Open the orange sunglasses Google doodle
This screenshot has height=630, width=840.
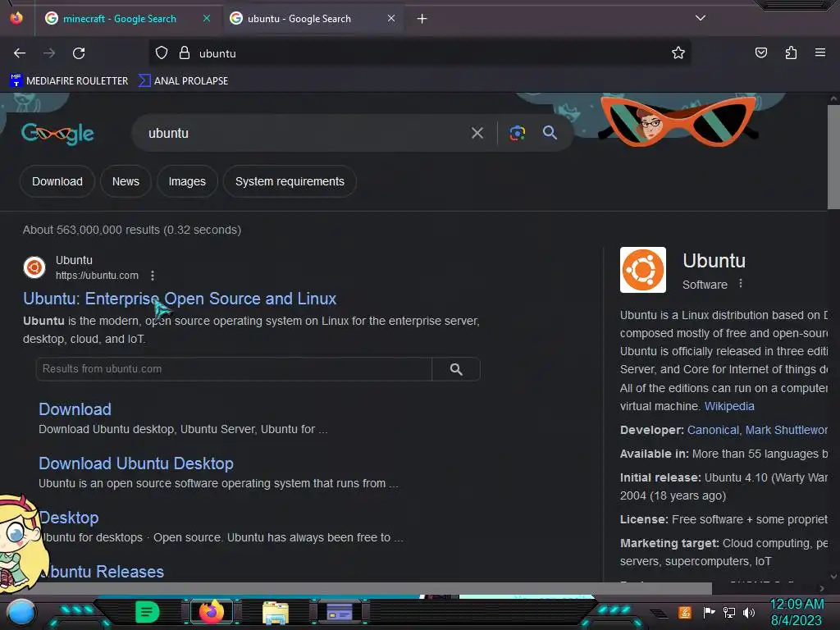point(678,121)
